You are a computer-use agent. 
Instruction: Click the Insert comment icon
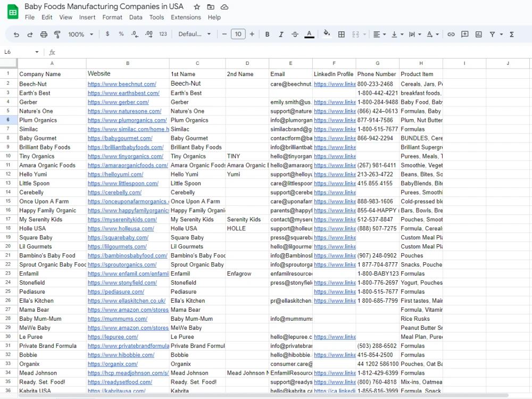[465, 34]
